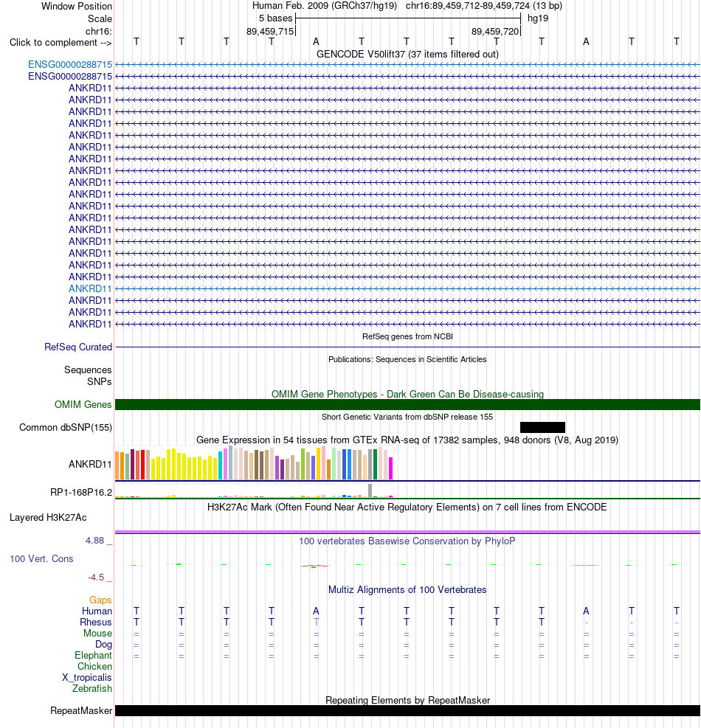701x728 pixels.
Task: Click the 4.88 PhyloP upper scale value
Action: coord(94,541)
